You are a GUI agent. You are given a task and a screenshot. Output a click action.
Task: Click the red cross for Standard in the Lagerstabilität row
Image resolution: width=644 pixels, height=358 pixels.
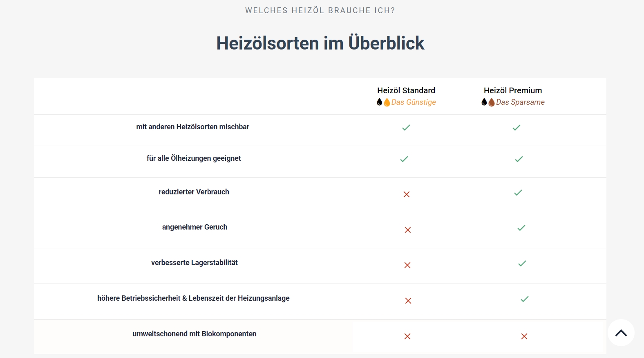click(x=407, y=265)
